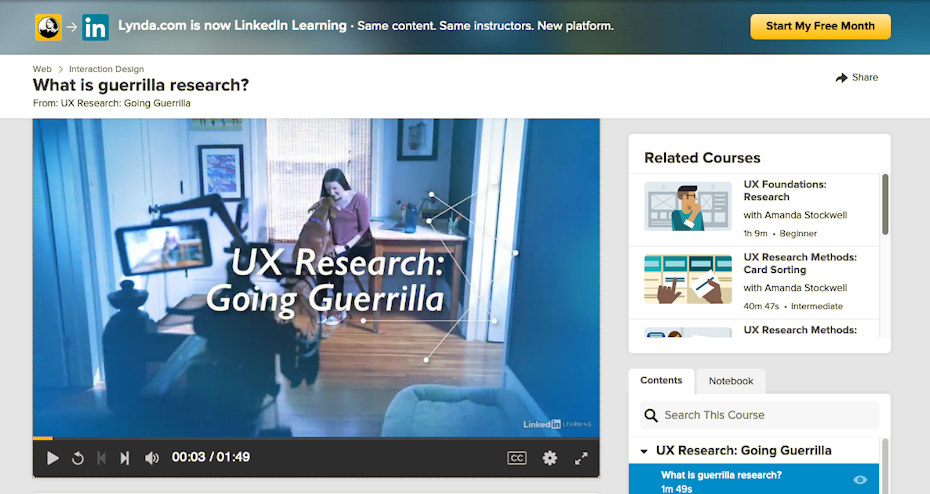Open video settings gear icon
This screenshot has height=494, width=930.
[549, 458]
